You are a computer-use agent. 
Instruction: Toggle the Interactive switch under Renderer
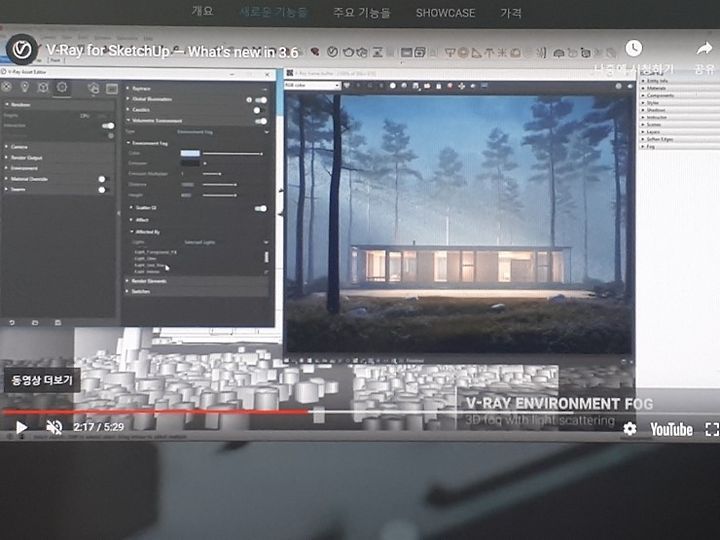108,126
